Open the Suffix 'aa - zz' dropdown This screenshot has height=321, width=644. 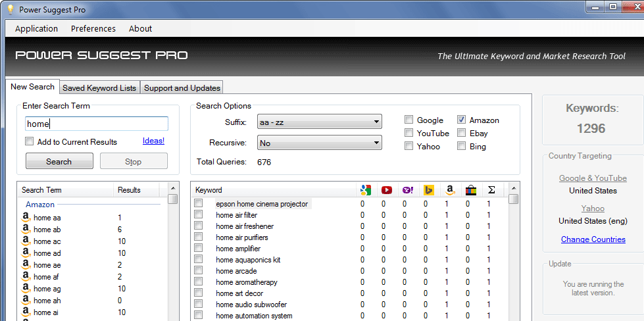(x=320, y=122)
